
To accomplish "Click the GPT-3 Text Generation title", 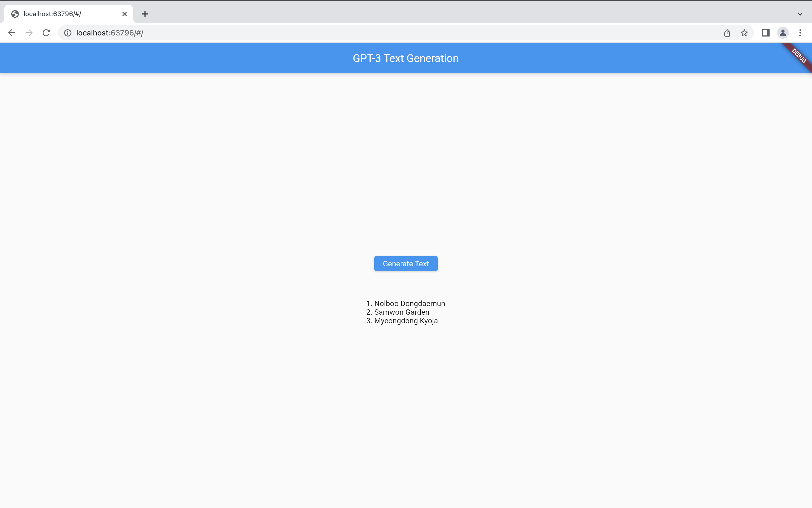I will [405, 58].
